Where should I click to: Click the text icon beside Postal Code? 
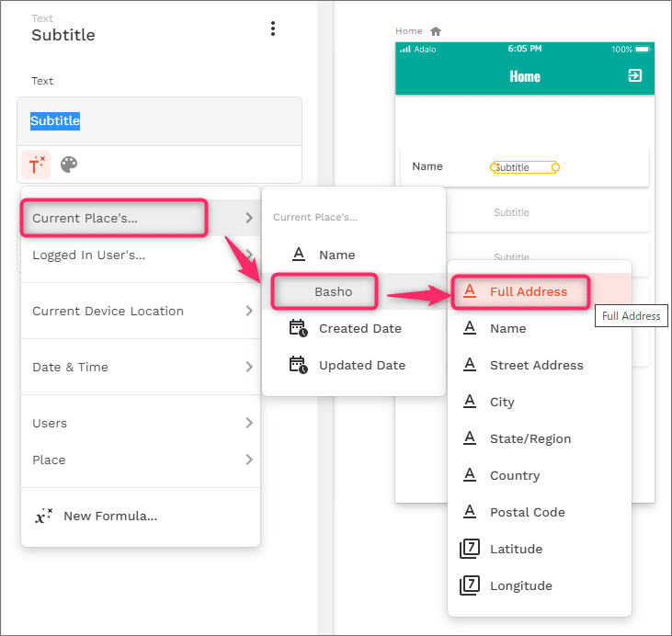coord(470,512)
